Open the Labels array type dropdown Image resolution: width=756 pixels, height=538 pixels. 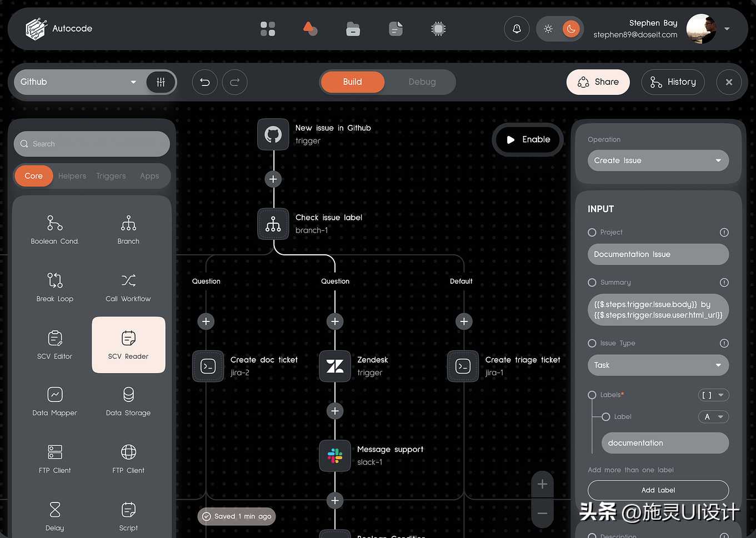tap(714, 395)
